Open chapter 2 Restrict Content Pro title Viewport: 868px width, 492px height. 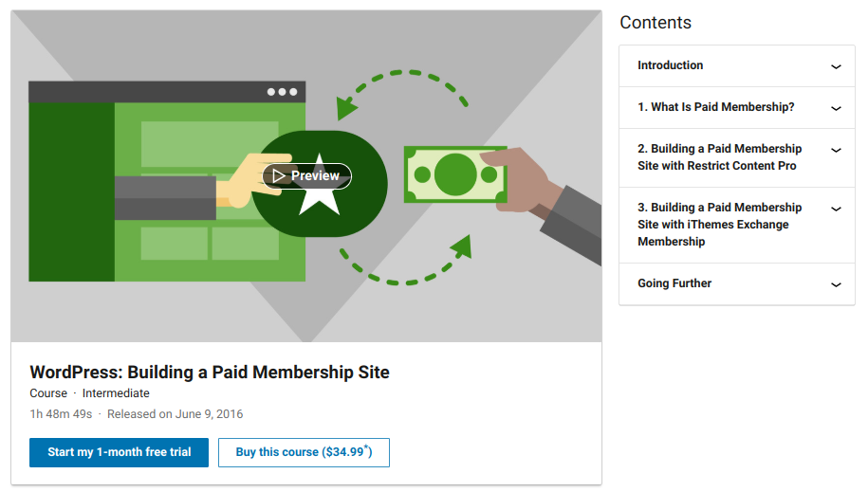pos(720,157)
